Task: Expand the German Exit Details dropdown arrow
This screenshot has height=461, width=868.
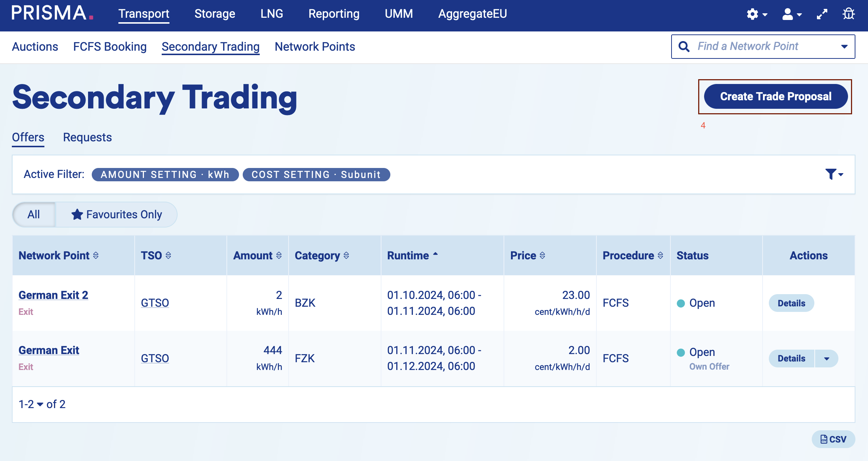Action: [x=827, y=359]
